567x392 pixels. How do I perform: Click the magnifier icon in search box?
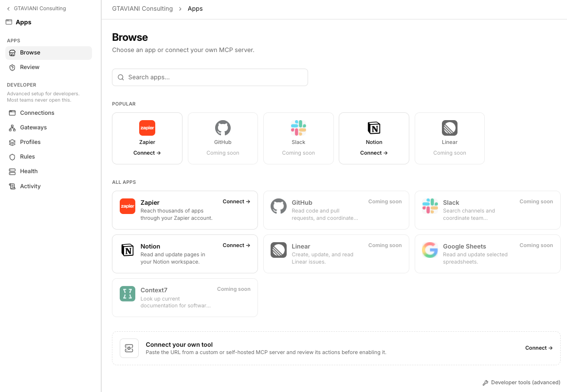coord(121,77)
